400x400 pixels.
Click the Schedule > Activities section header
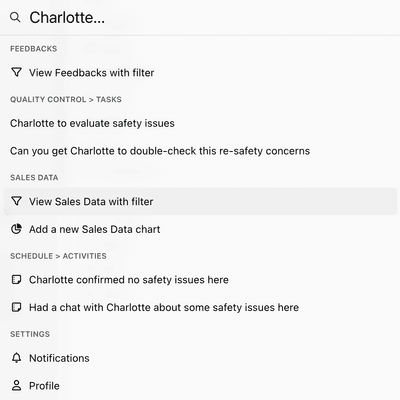(x=58, y=256)
